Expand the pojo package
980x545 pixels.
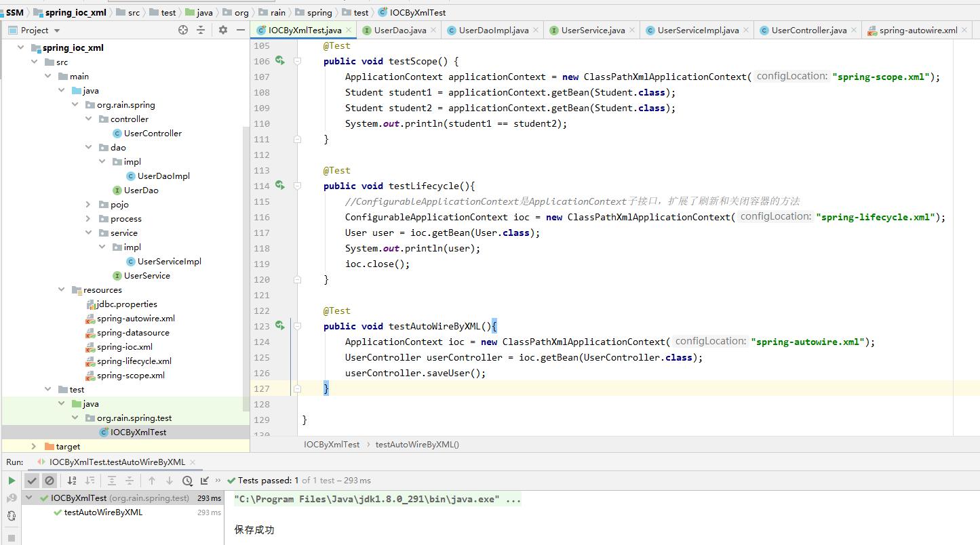click(89, 205)
